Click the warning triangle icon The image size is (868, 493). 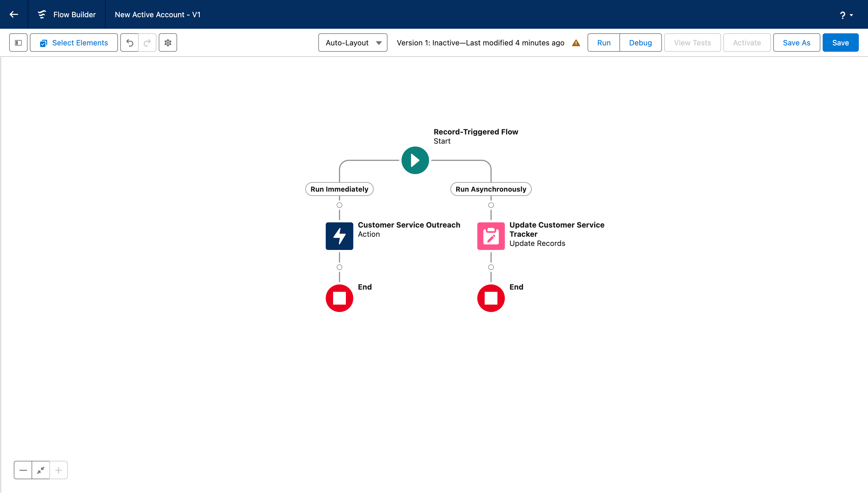(x=576, y=43)
